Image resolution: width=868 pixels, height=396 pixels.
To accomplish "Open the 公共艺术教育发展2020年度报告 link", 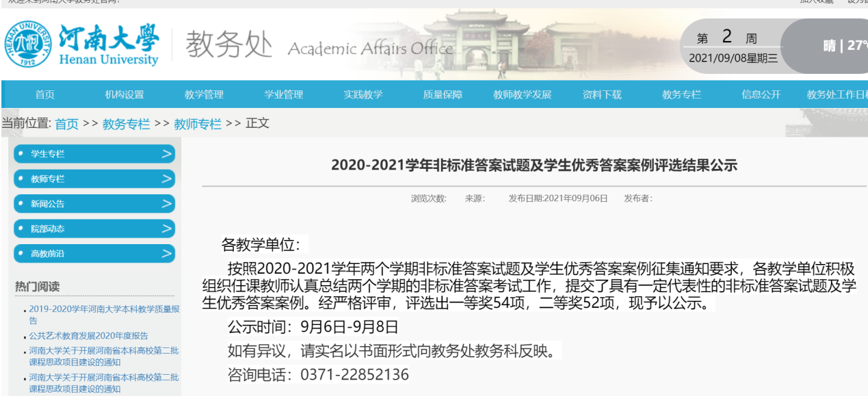I will [88, 336].
